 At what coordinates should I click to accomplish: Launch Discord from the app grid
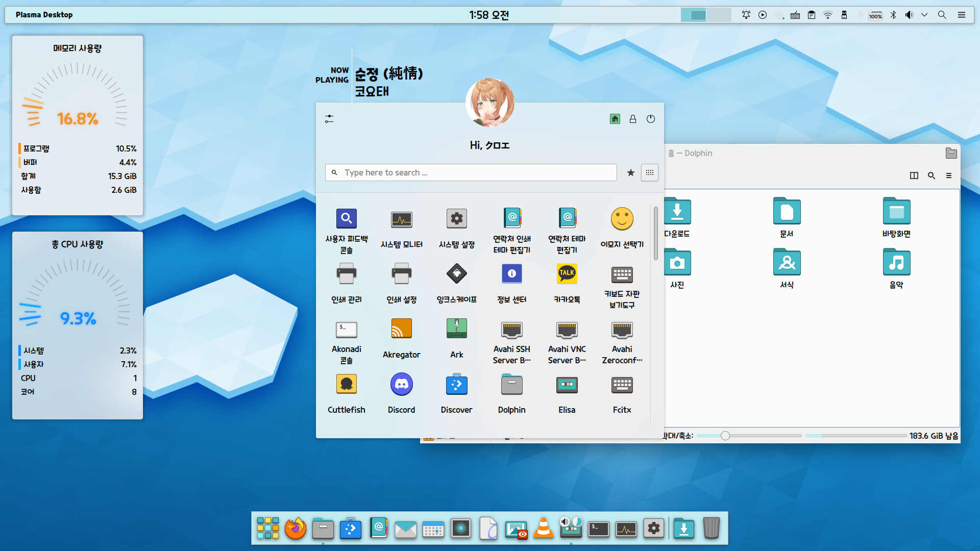point(401,385)
